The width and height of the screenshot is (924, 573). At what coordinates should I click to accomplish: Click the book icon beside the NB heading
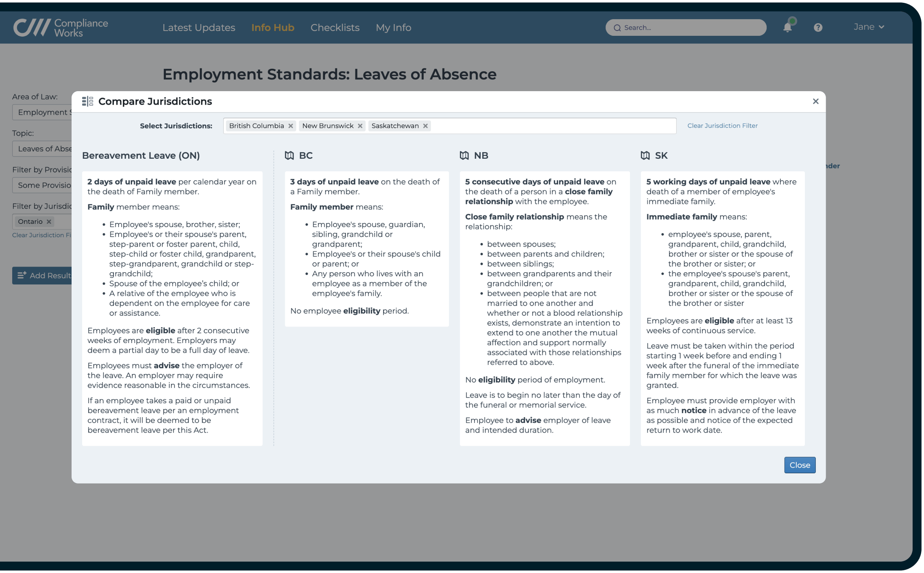(x=464, y=155)
